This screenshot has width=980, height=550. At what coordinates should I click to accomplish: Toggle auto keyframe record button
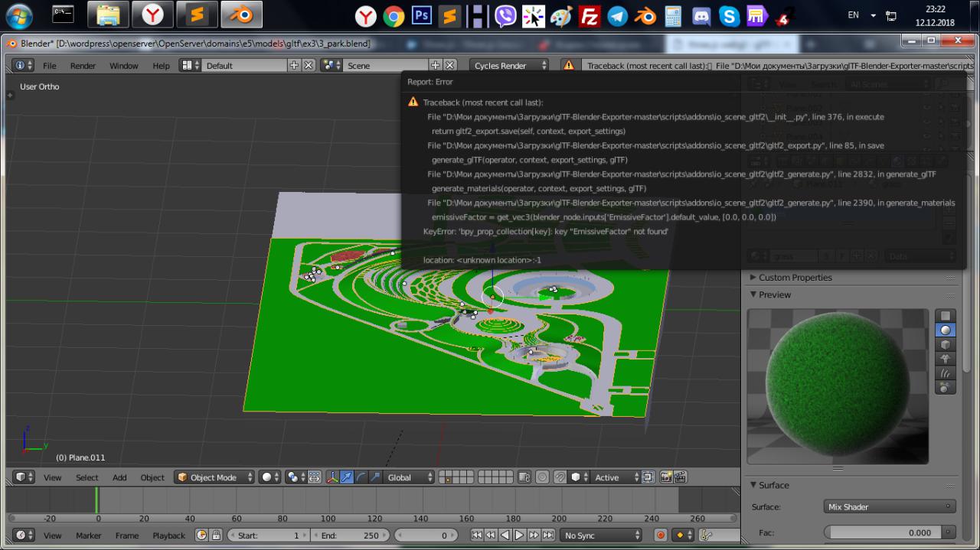(660, 535)
